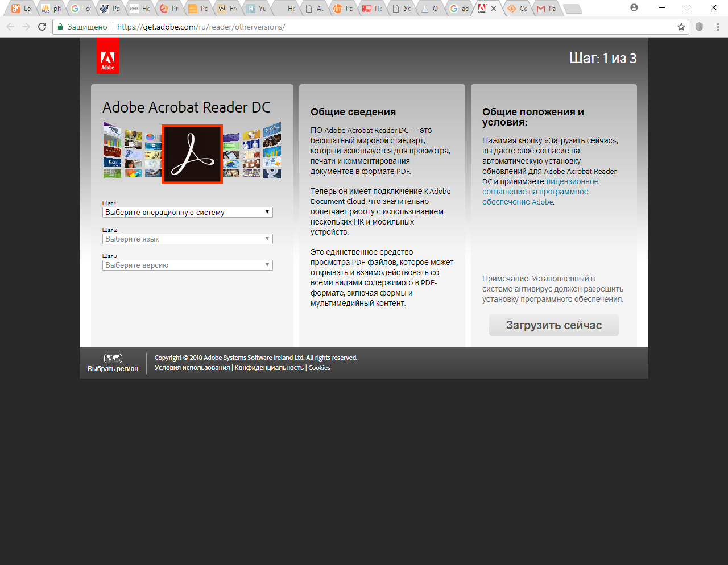Click the Общие сведения heading
The height and width of the screenshot is (565, 728).
point(353,112)
